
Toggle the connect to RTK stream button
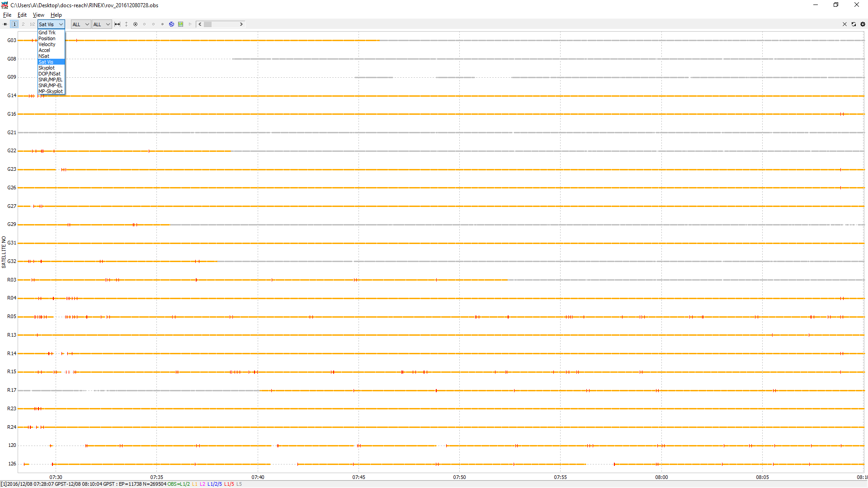5,24
